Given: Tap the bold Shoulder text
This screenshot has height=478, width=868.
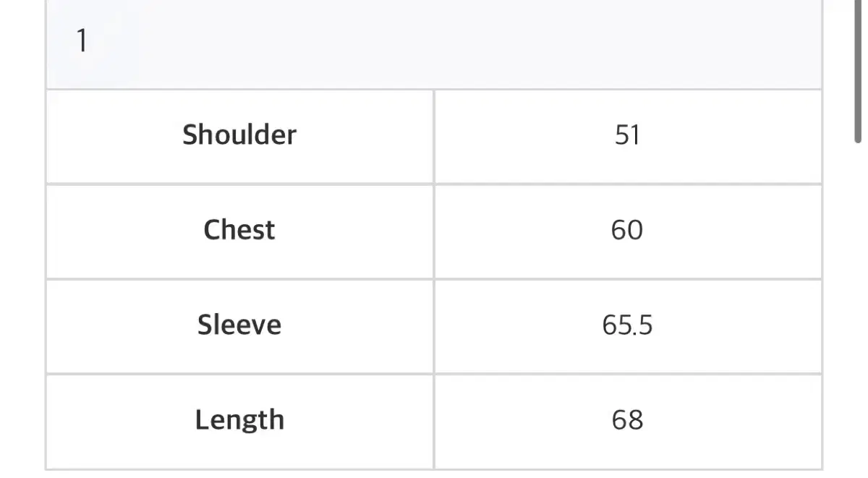Looking at the screenshot, I should [x=239, y=135].
